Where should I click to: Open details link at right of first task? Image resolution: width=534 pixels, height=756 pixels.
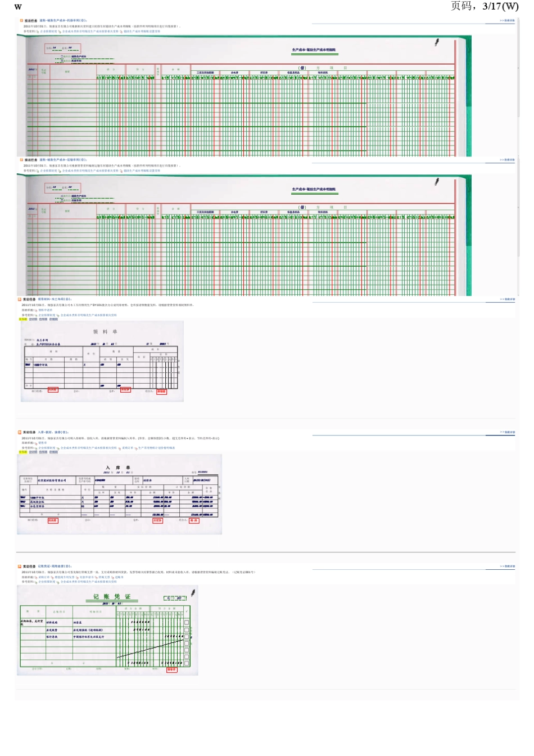pyautogui.click(x=507, y=21)
